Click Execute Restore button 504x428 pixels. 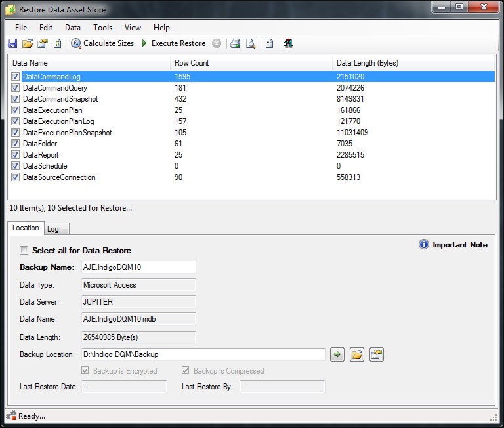(173, 43)
